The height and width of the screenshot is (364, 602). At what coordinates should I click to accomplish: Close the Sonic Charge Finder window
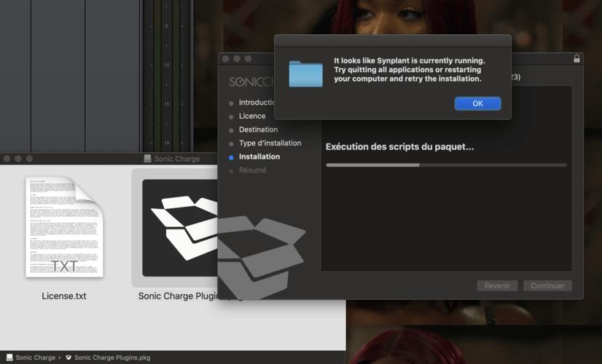click(x=7, y=159)
